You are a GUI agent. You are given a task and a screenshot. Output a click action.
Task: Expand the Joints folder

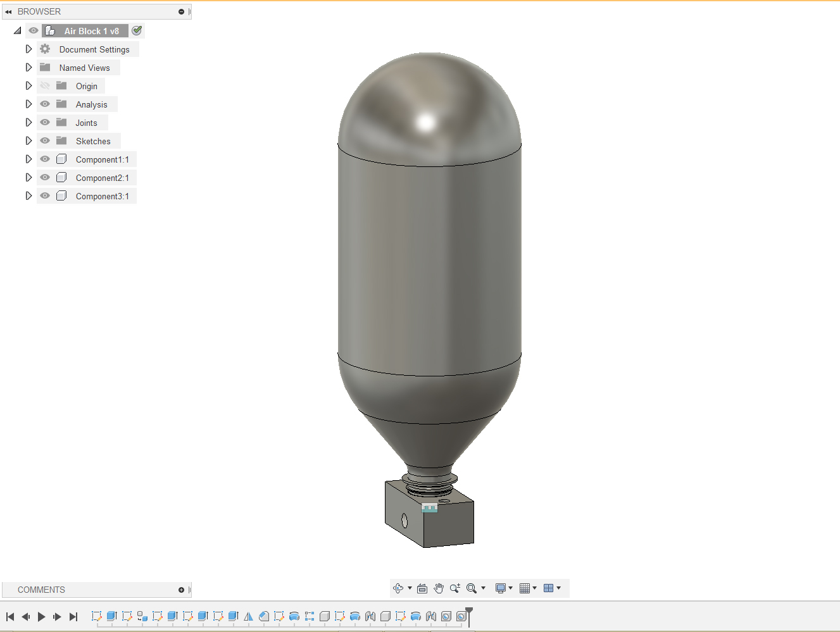(28, 123)
